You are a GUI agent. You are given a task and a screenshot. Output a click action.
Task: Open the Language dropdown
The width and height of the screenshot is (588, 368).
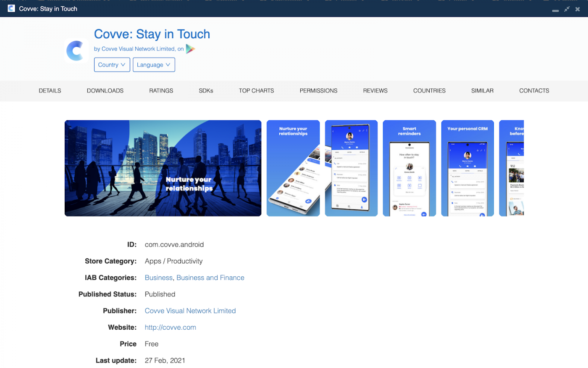(x=154, y=64)
